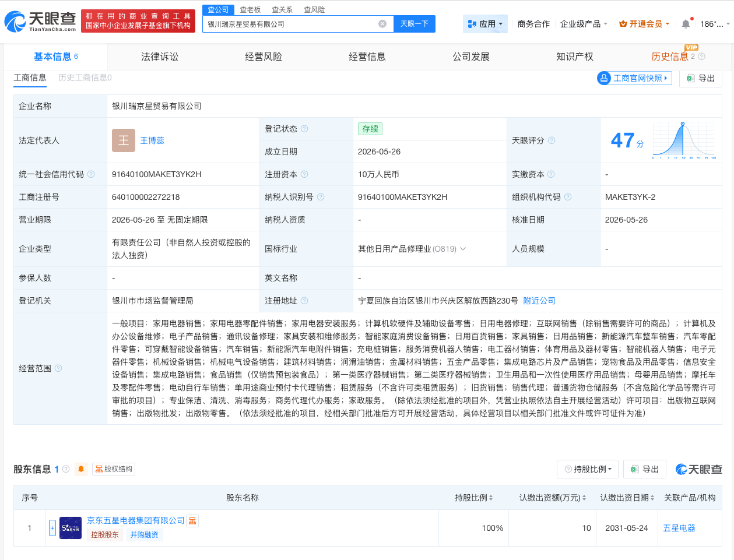Open the account 186 dropdown
The image size is (734, 560).
pyautogui.click(x=715, y=24)
